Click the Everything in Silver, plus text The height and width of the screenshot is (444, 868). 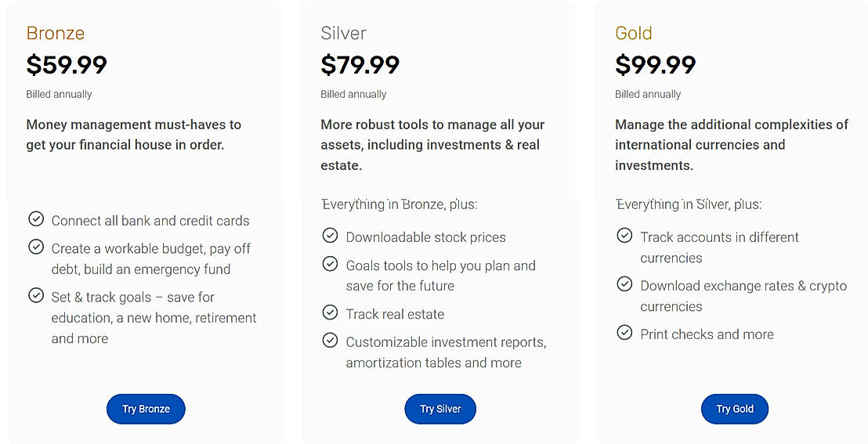click(688, 204)
